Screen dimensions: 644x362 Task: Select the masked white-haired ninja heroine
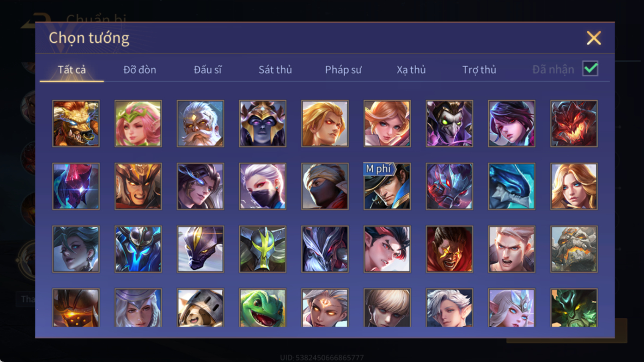click(x=263, y=186)
